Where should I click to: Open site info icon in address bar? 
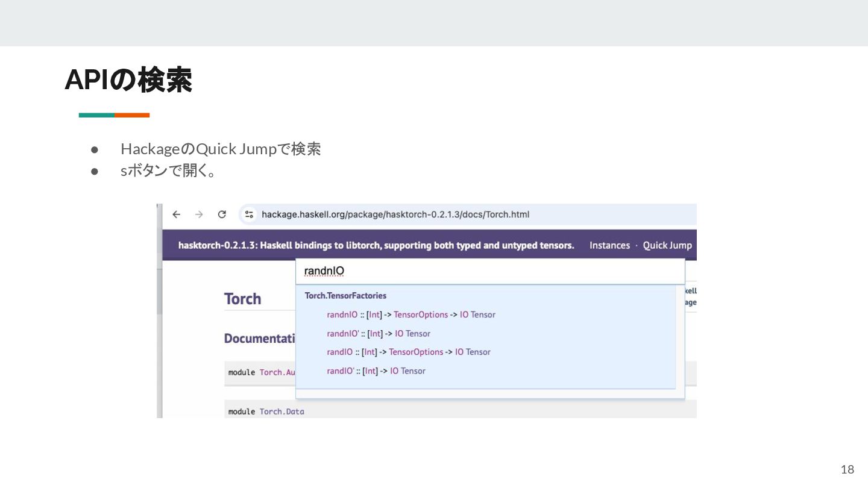[x=248, y=214]
